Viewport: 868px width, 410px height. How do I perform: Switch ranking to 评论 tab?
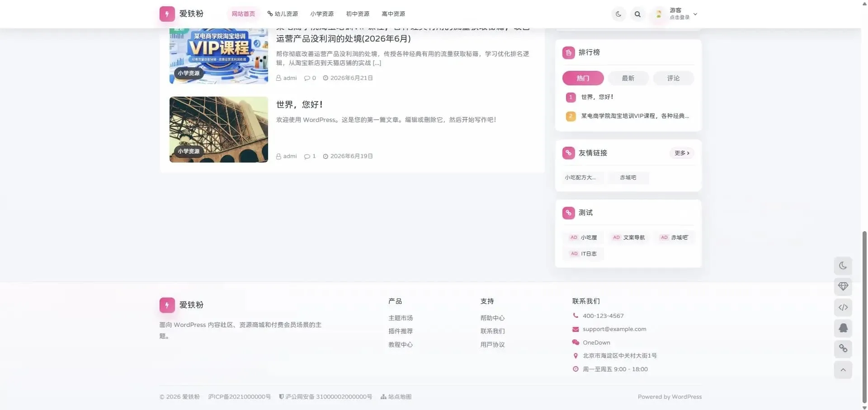coord(673,78)
